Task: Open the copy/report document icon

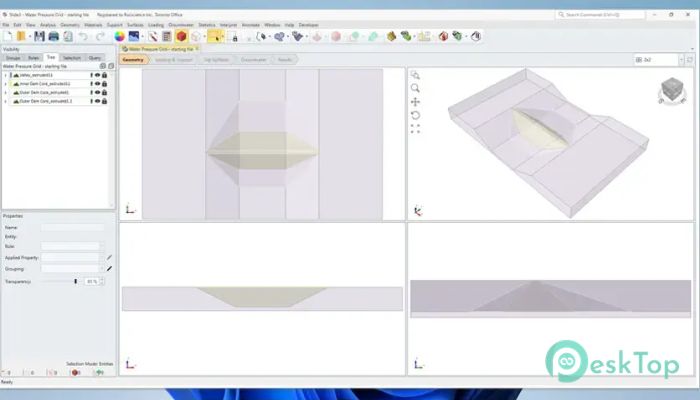Action: click(x=68, y=36)
